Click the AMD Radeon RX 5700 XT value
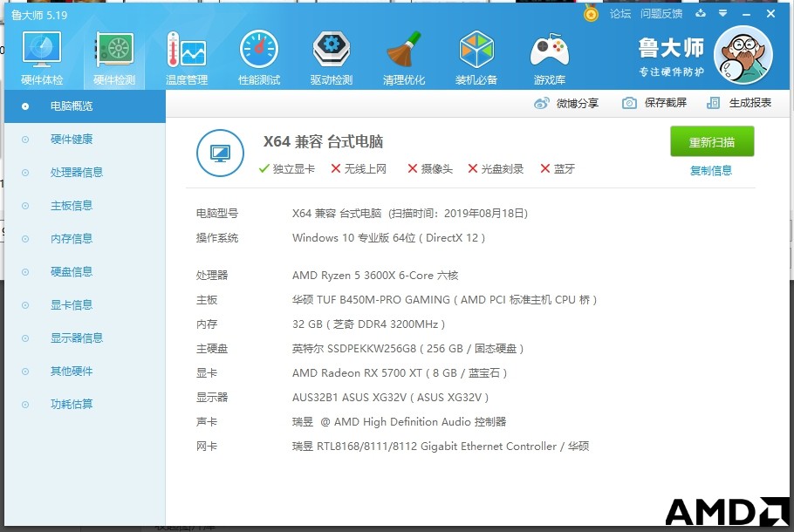The image size is (794, 532). [400, 373]
